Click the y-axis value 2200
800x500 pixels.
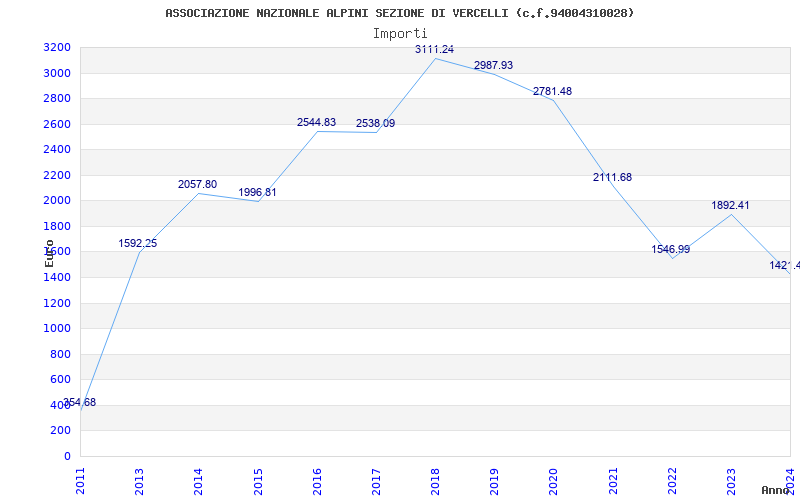pyautogui.click(x=57, y=175)
